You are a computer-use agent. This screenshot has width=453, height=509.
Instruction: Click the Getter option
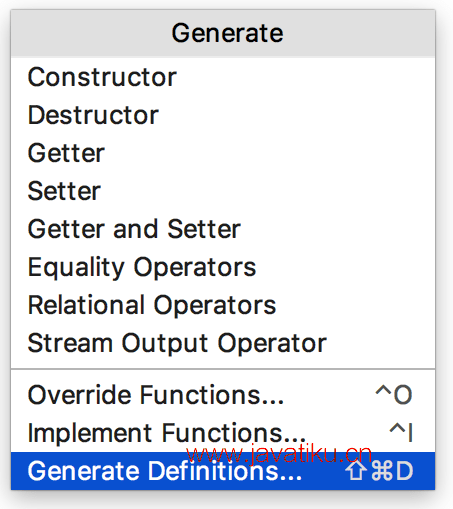[x=223, y=153]
